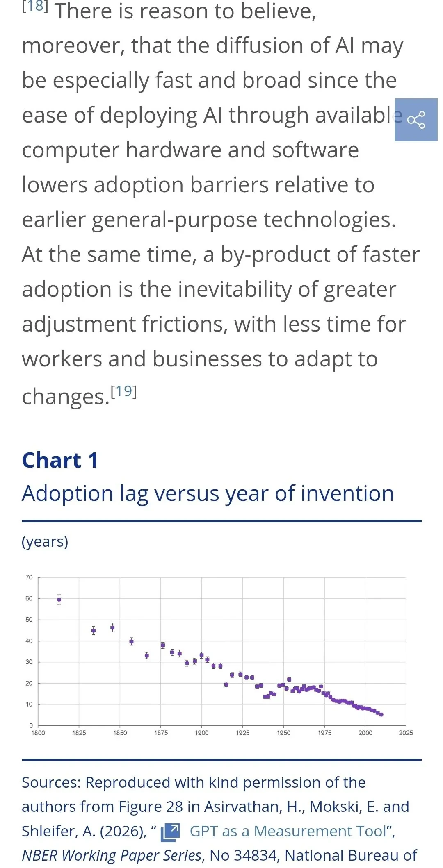Select the last data point near 2010
Viewport: 443px width, 868px height.
coord(381,714)
